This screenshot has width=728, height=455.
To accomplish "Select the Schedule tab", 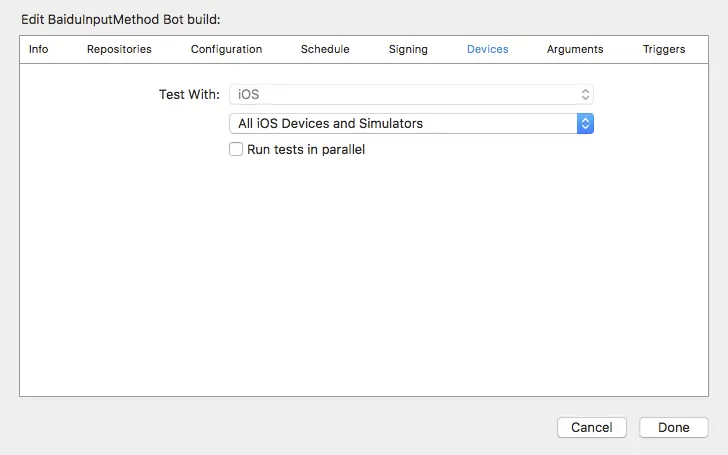I will (x=325, y=49).
